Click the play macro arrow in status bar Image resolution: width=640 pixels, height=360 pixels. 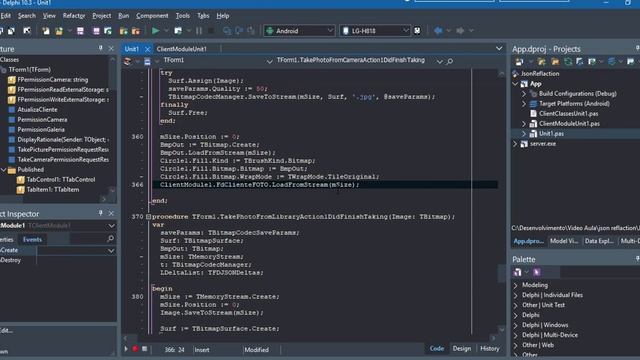pos(126,349)
